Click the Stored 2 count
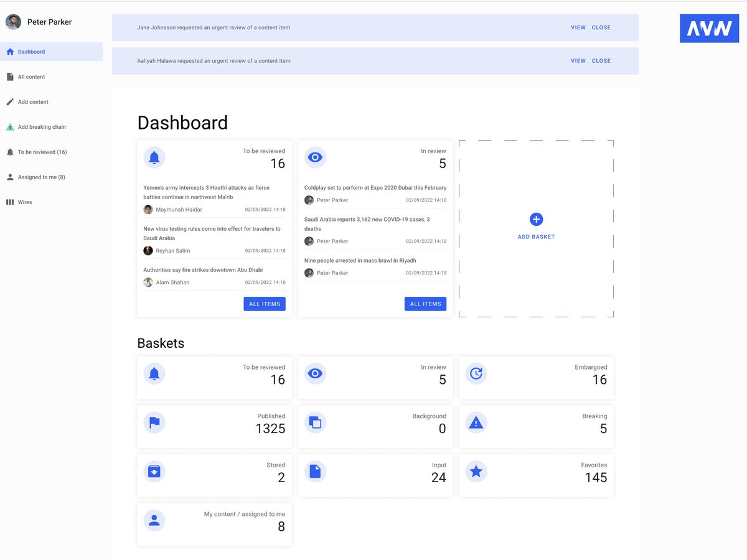This screenshot has width=747, height=560. (281, 478)
